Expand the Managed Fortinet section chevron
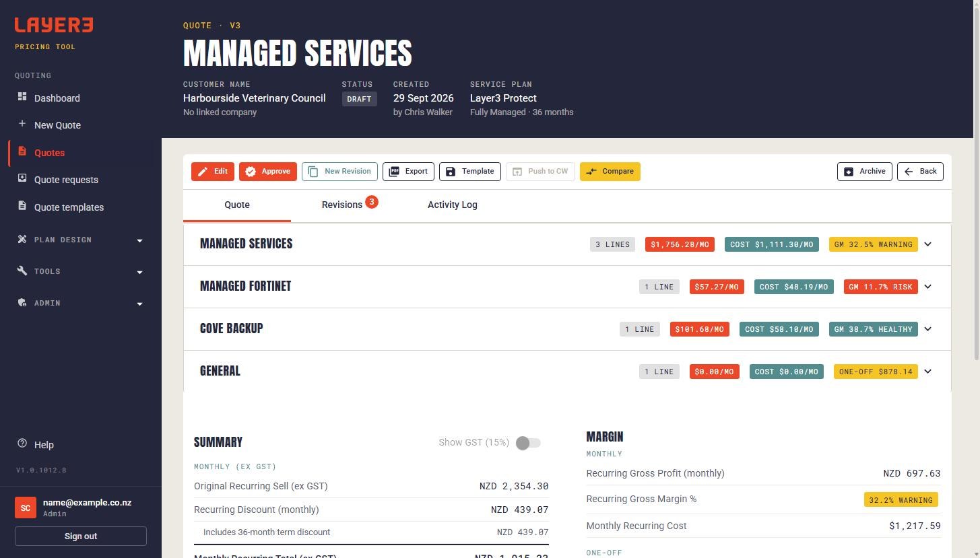This screenshot has width=980, height=558. pyautogui.click(x=927, y=287)
